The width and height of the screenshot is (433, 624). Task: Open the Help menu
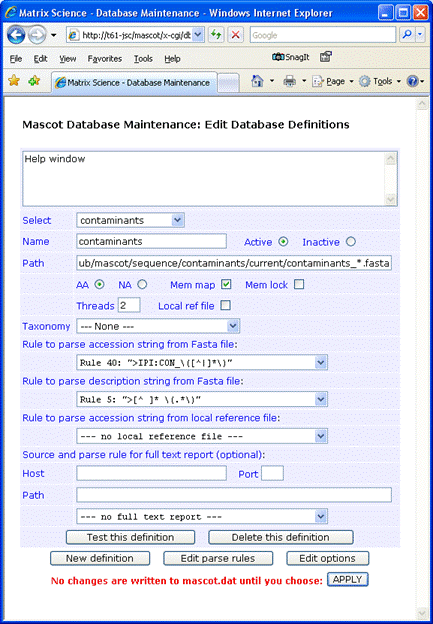pos(172,59)
